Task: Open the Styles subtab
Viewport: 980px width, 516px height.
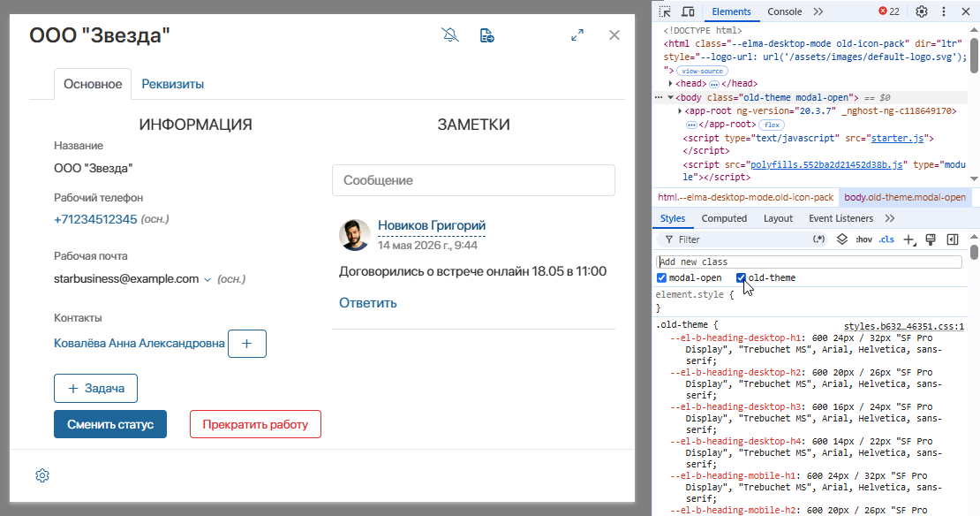Action: click(x=673, y=218)
